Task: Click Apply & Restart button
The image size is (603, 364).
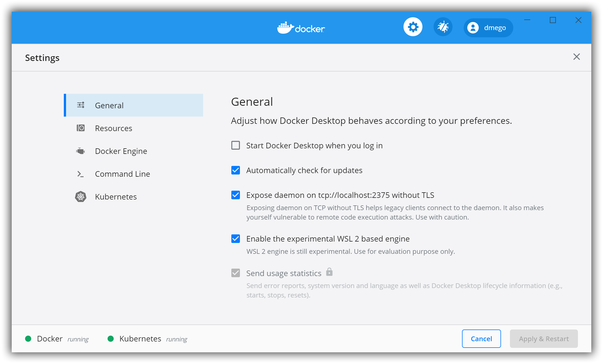Action: [x=544, y=339]
